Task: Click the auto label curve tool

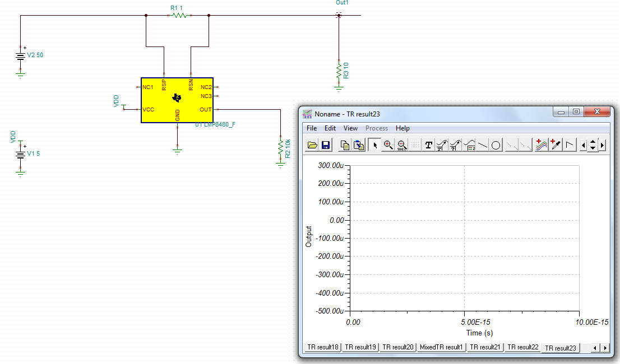Action: 442,145
